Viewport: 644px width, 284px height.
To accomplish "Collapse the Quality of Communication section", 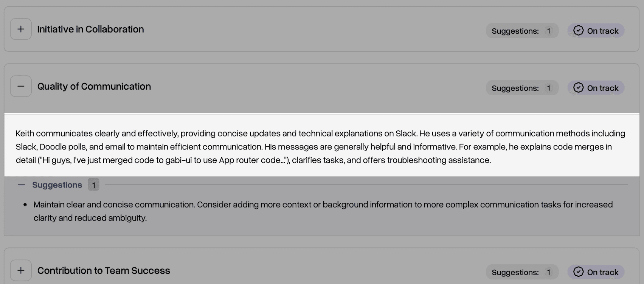I will (21, 86).
